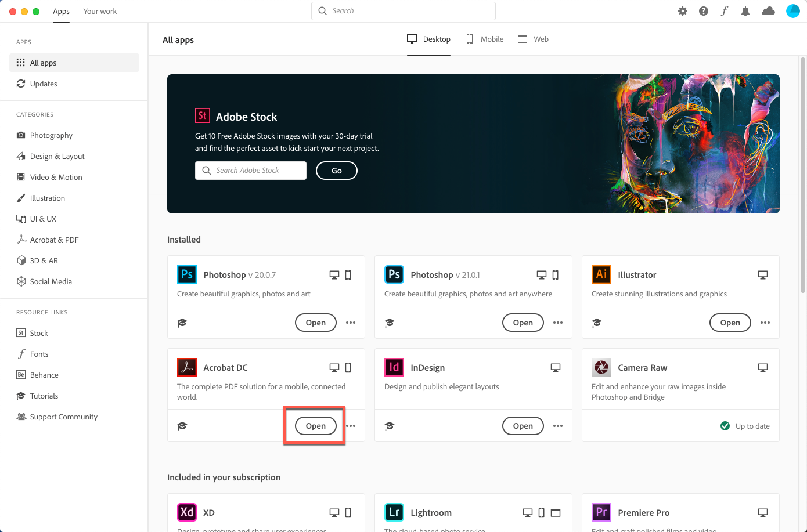Open more options menu for Acrobat DC
Screen dimensions: 807x532
(x=351, y=426)
